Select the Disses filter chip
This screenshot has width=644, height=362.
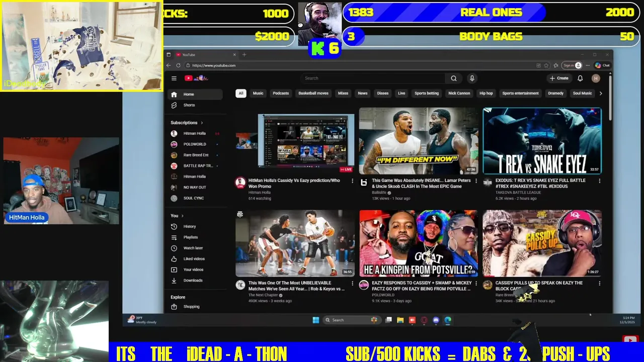click(x=383, y=93)
